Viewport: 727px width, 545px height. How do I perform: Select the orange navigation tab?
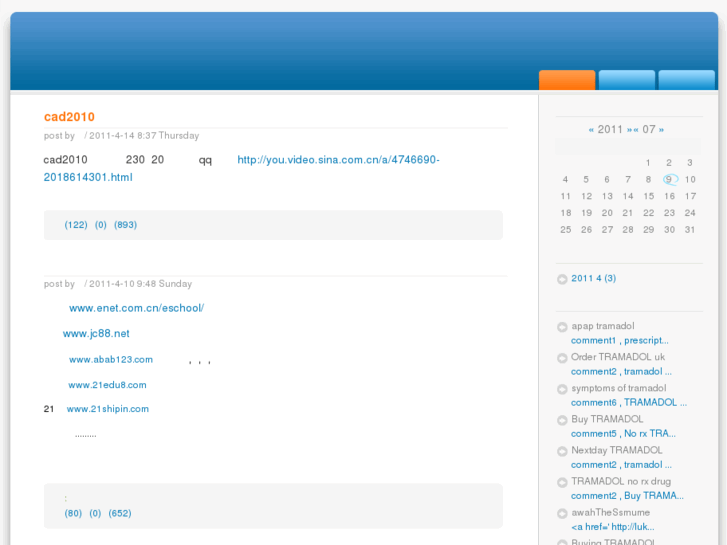coord(567,80)
